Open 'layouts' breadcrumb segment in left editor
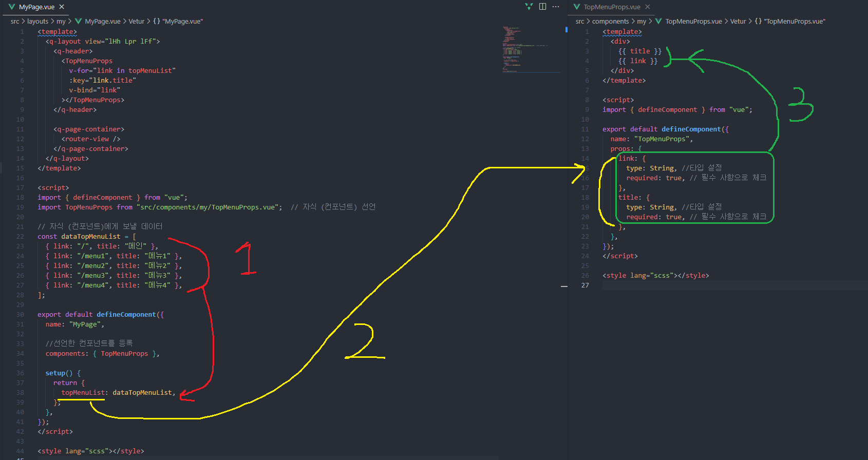 tap(37, 21)
